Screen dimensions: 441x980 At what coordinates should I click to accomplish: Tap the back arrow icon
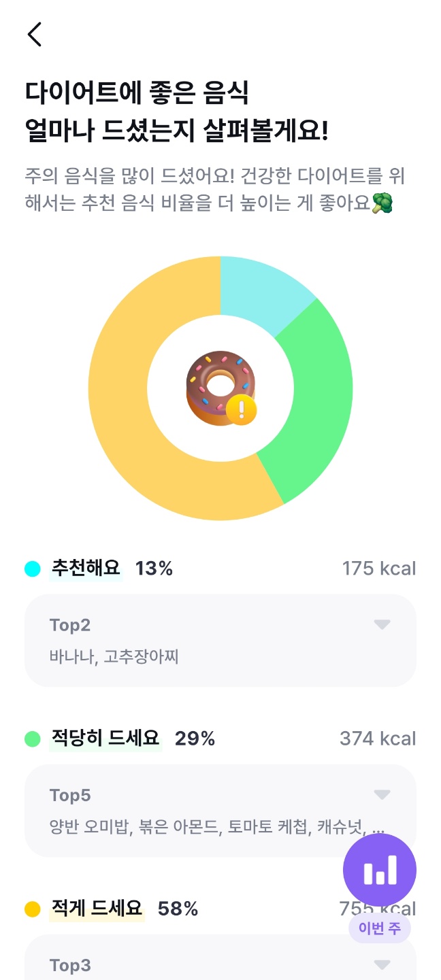(x=35, y=34)
